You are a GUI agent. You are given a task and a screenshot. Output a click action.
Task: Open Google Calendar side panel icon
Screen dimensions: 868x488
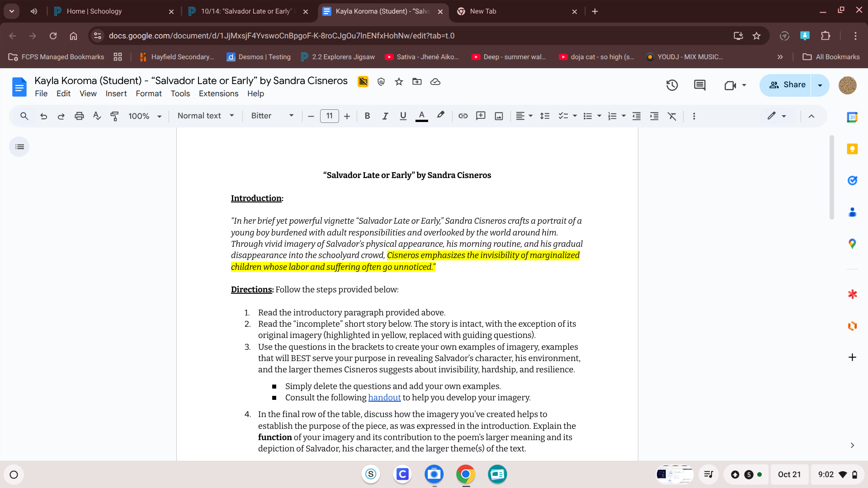pyautogui.click(x=852, y=117)
